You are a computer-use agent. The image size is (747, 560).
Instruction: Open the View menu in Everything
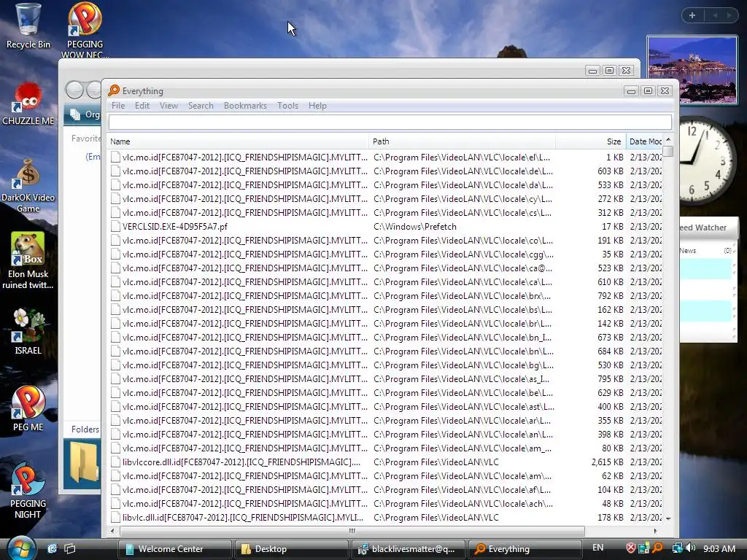coord(169,106)
